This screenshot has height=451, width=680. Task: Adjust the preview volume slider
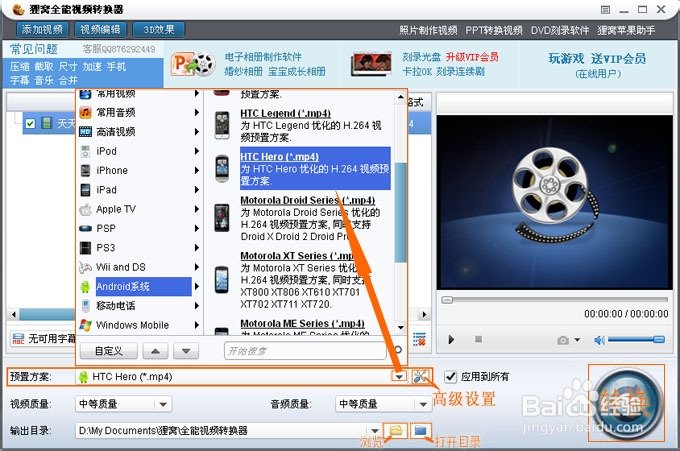(636, 340)
